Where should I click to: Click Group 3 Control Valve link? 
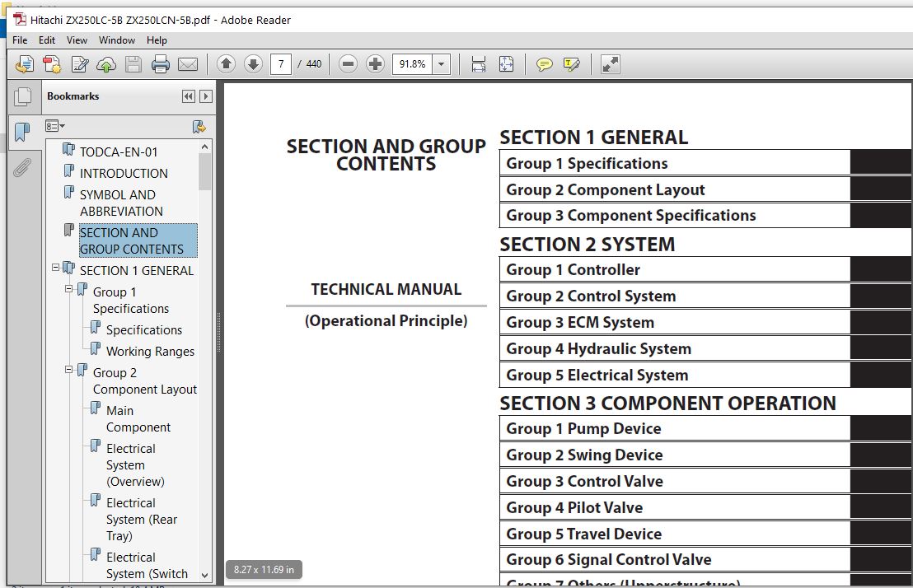[x=584, y=482]
